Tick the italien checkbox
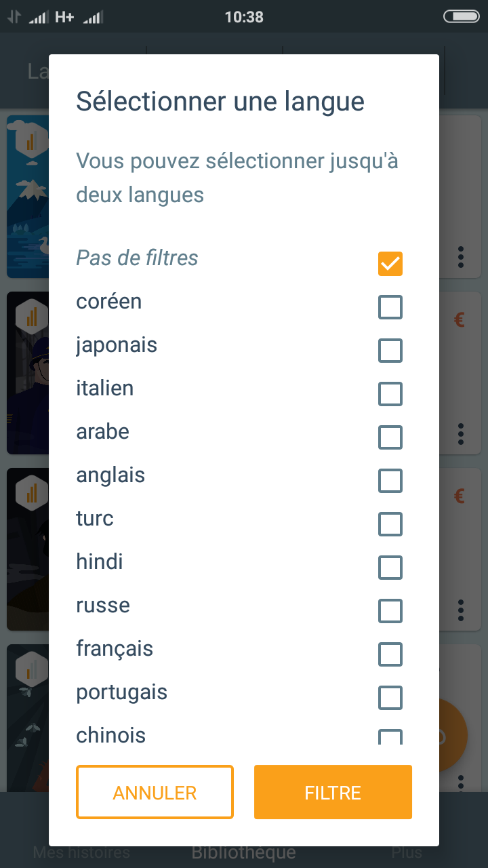The width and height of the screenshot is (488, 868). click(390, 394)
